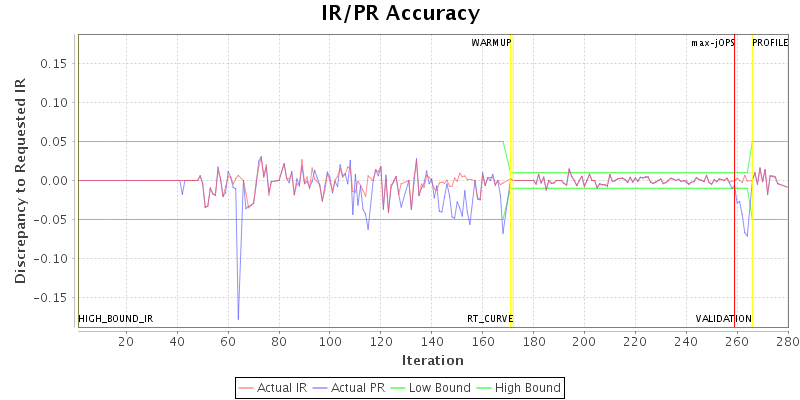Click the WARMUP marker label

point(491,43)
